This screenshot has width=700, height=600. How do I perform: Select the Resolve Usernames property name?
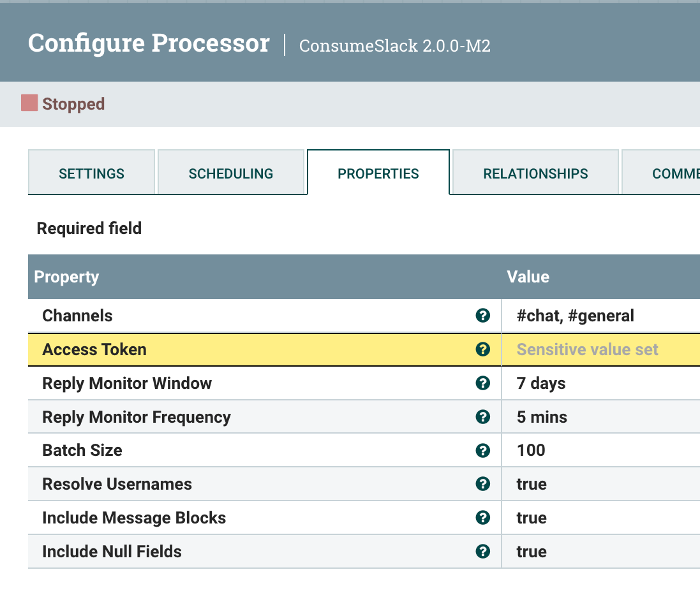pos(117,484)
